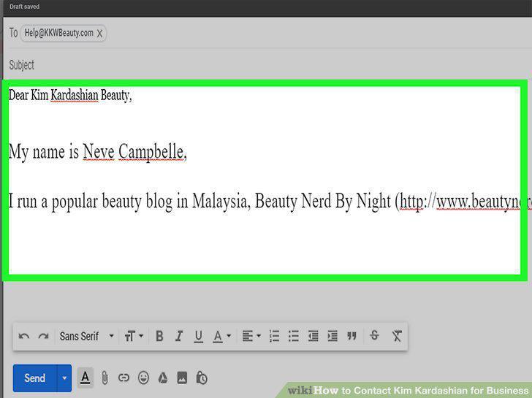Toggle italic formatting
The image size is (532, 398).
pos(179,336)
